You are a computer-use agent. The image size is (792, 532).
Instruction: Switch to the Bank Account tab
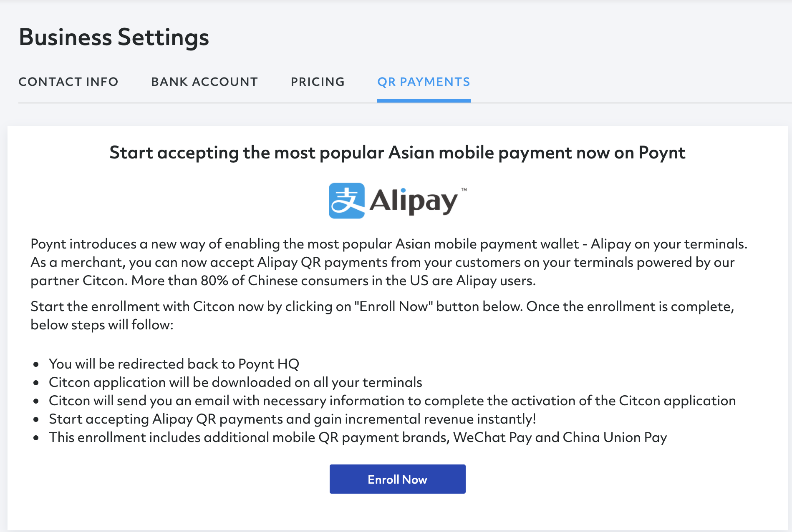click(x=204, y=82)
